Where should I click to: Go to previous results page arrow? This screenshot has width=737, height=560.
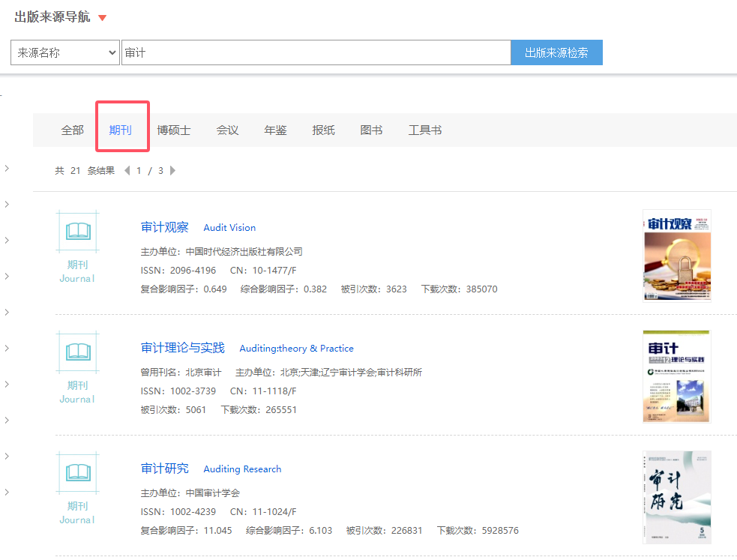pos(127,170)
